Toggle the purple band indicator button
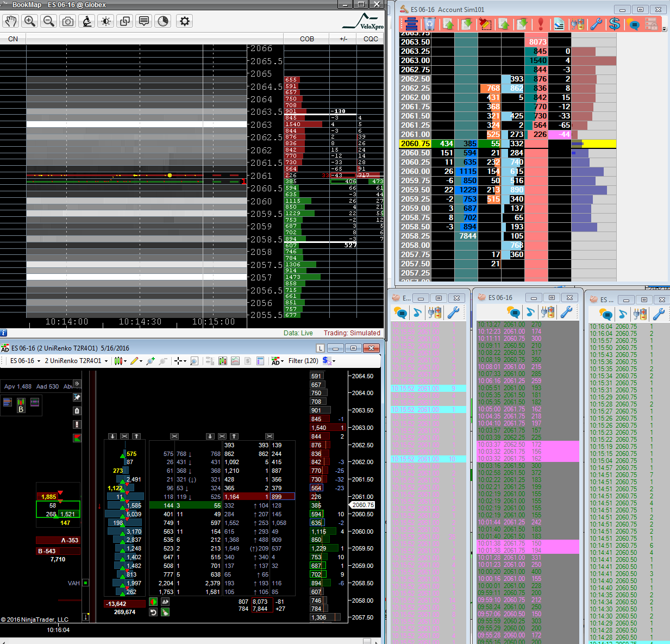 click(x=35, y=402)
